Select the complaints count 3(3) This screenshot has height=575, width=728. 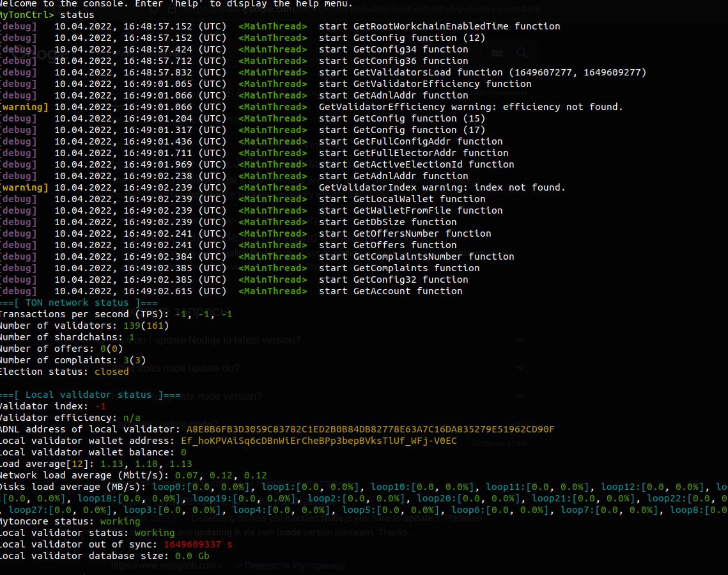pos(135,360)
